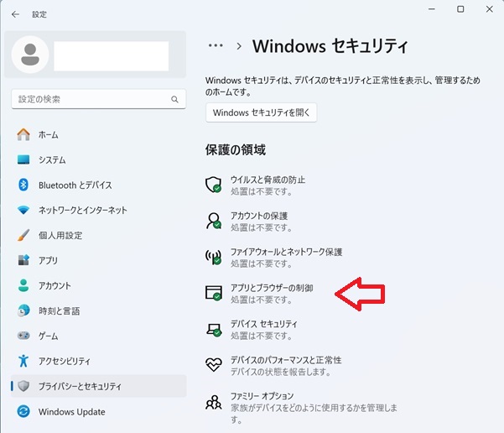This screenshot has height=433, width=504.
Task: Open ファイアウォールとネットワーク保護 link
Action: point(286,252)
